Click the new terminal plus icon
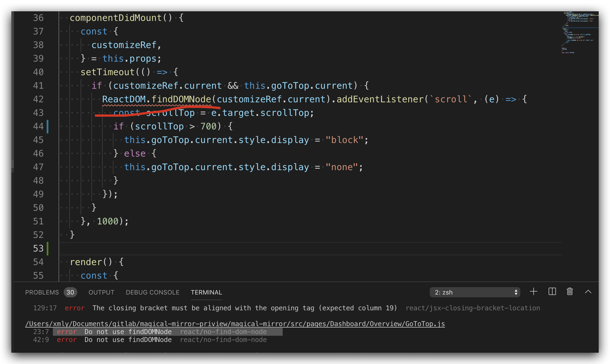 point(534,292)
